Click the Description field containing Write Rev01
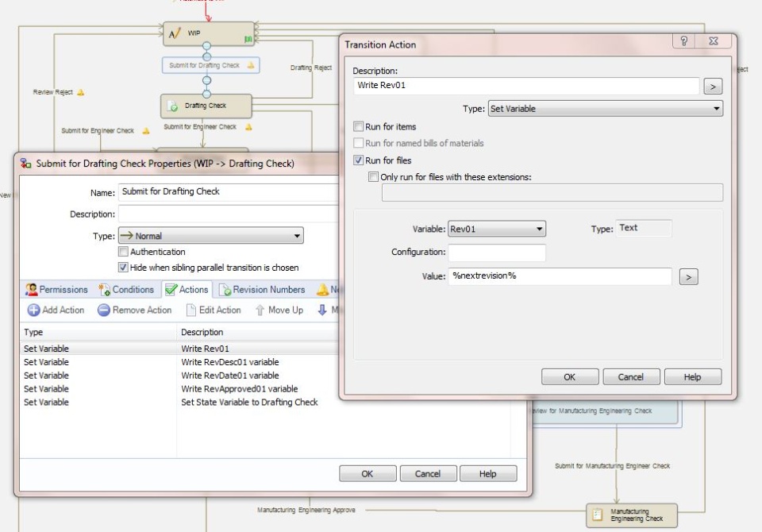762x532 pixels. tap(526, 86)
